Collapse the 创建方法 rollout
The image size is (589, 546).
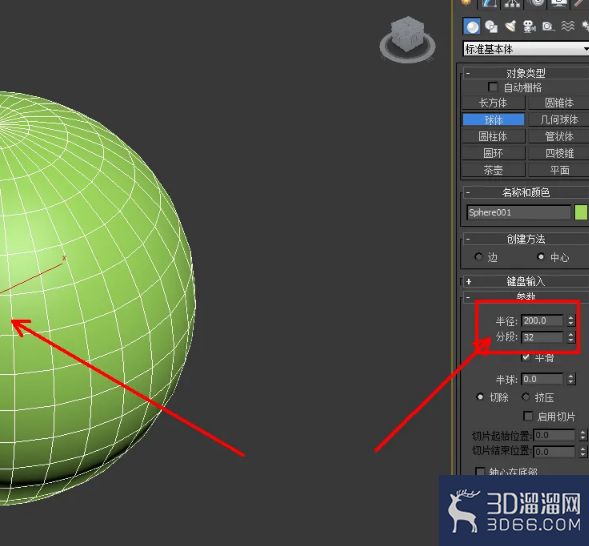click(526, 239)
